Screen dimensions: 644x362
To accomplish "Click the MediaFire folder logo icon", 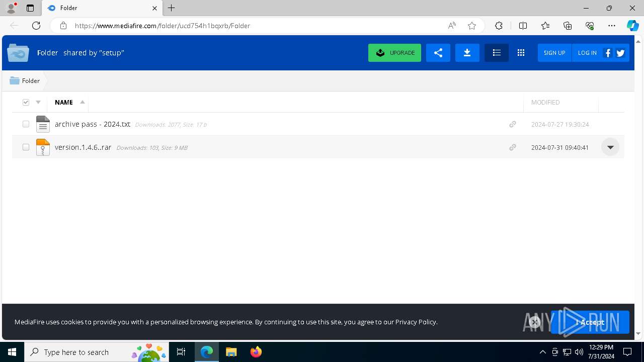I will pyautogui.click(x=18, y=53).
